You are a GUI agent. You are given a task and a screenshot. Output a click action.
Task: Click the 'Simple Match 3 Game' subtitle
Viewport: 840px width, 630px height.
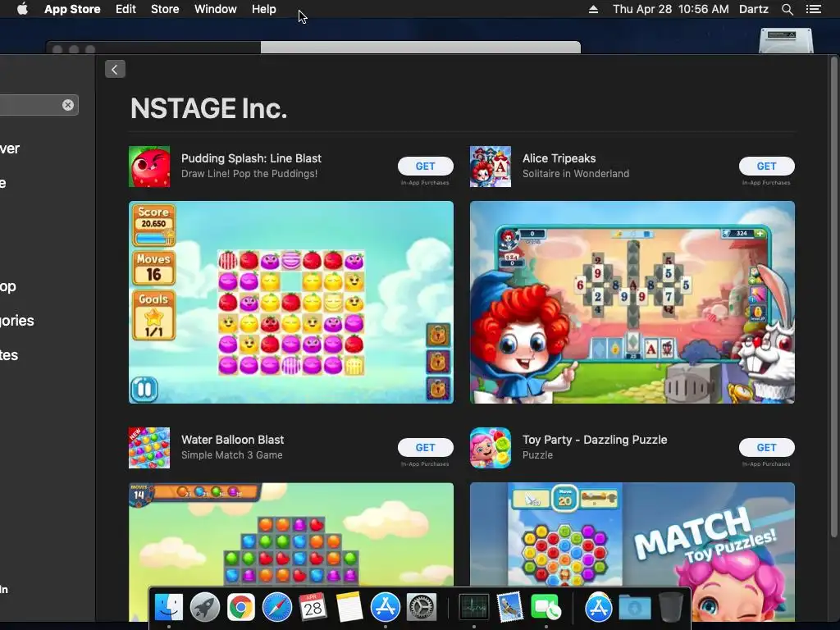point(232,454)
